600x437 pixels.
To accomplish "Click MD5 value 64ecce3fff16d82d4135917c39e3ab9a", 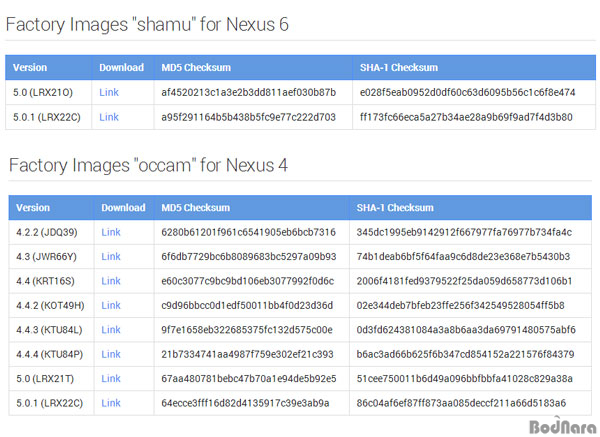I will (x=245, y=403).
